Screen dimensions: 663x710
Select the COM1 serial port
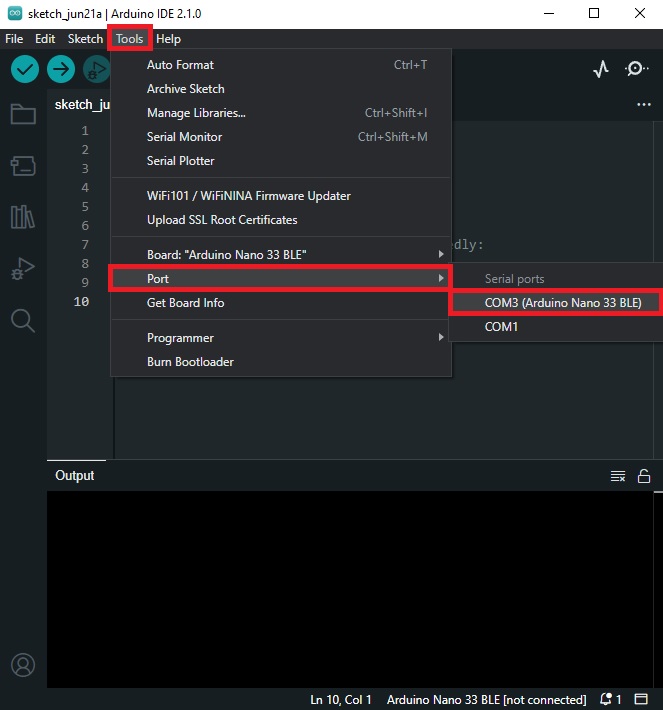[556, 326]
